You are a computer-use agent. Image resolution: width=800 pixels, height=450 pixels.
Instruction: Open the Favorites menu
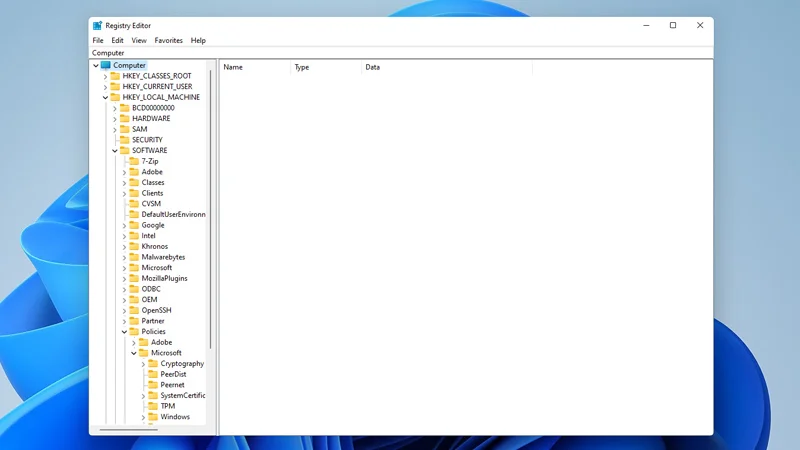click(x=168, y=40)
